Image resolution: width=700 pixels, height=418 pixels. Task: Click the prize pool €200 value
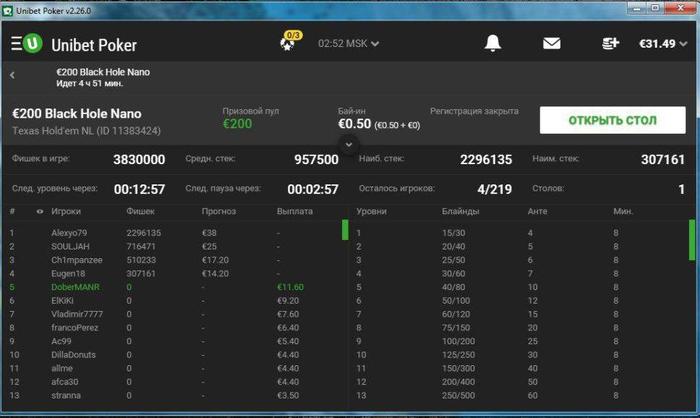(x=238, y=124)
